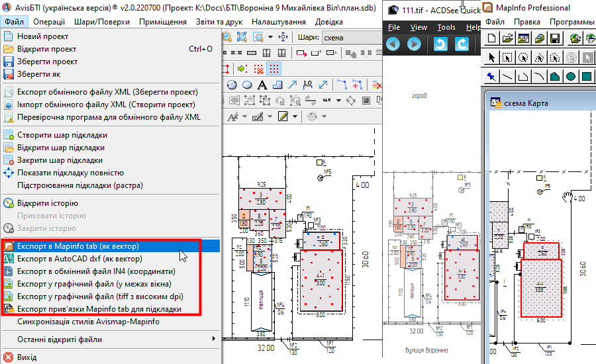The width and height of the screenshot is (596, 364).
Task: Open the Приміщення menu
Action: 163,22
